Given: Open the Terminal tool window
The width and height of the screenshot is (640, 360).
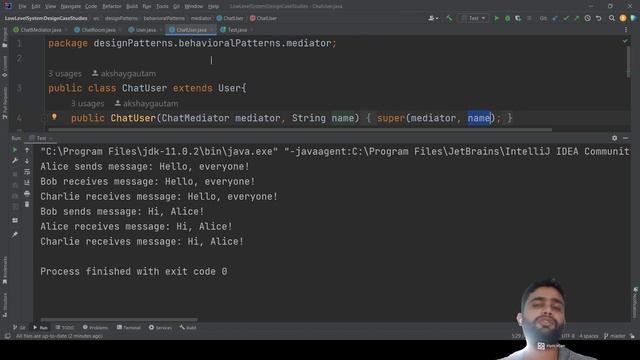Looking at the screenshot, I should pyautogui.click(x=129, y=328).
